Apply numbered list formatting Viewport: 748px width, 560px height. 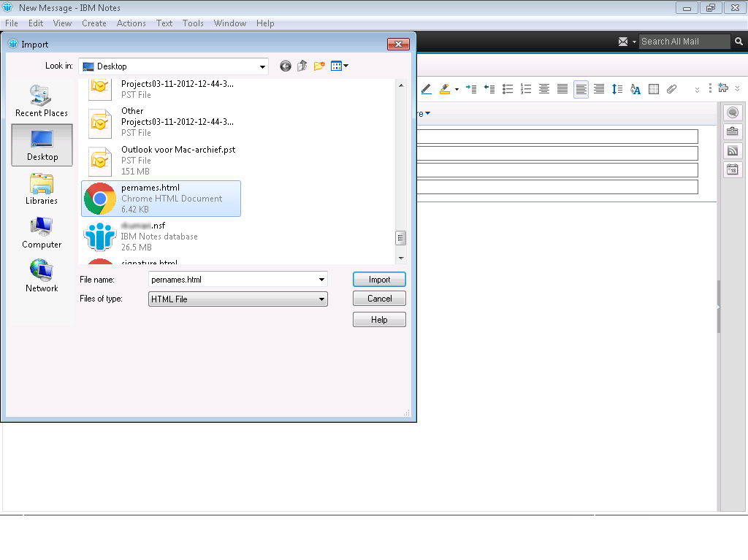(526, 89)
